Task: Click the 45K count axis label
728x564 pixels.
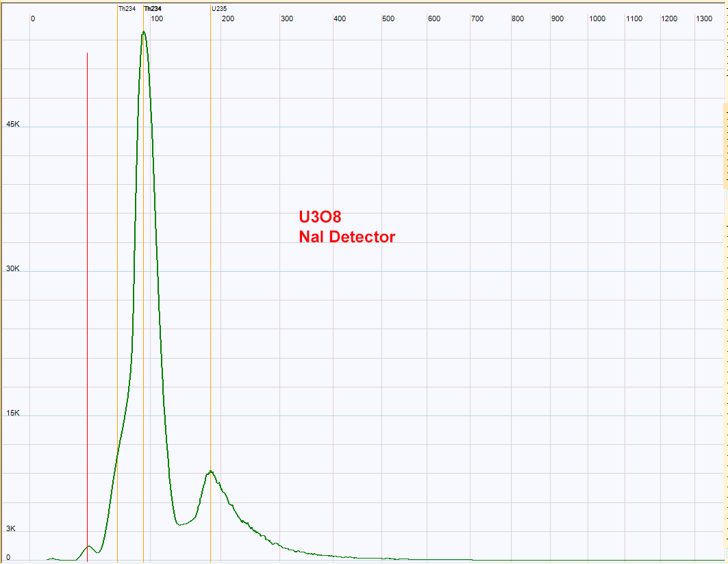Action: (x=13, y=124)
